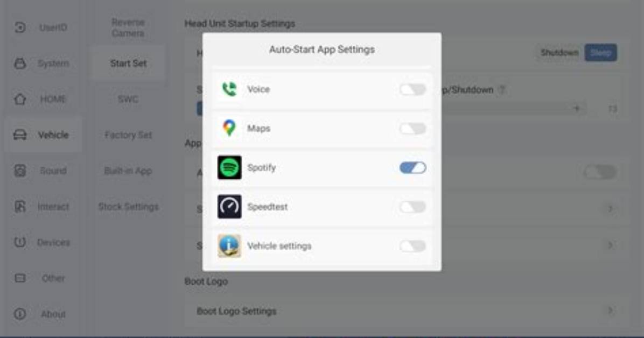Click the System sidebar icon
644x338 pixels.
click(20, 64)
